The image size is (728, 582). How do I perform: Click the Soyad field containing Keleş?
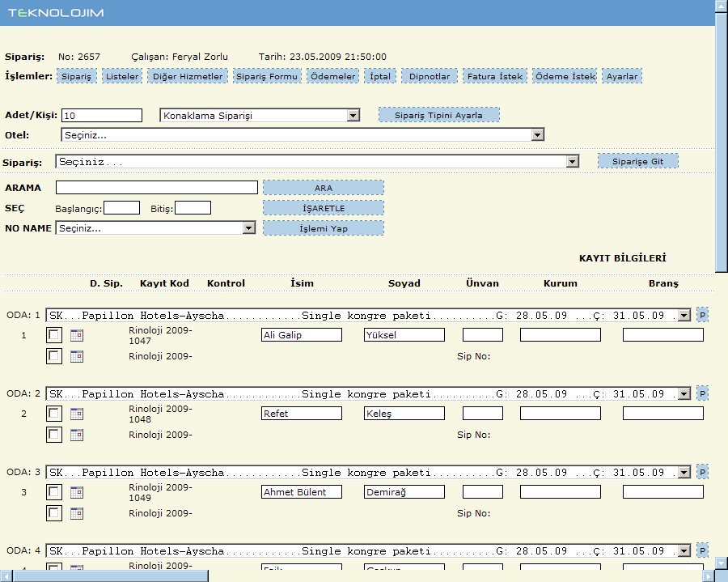click(x=404, y=414)
